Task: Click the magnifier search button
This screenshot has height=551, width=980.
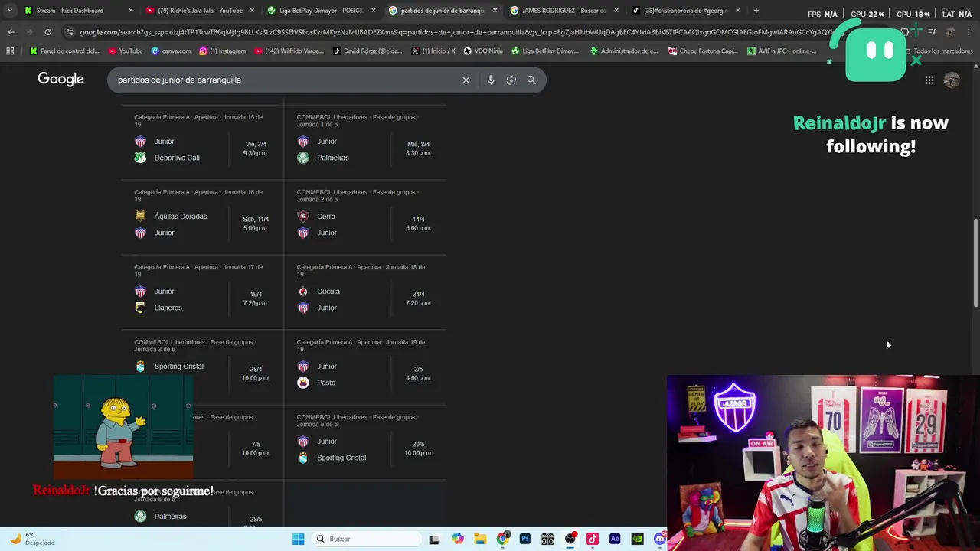Action: pyautogui.click(x=531, y=80)
